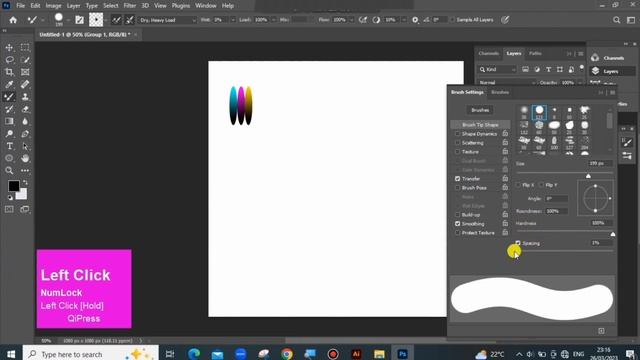This screenshot has height=360, width=640.
Task: Open the Search icon at top right
Action: pos(616,20)
